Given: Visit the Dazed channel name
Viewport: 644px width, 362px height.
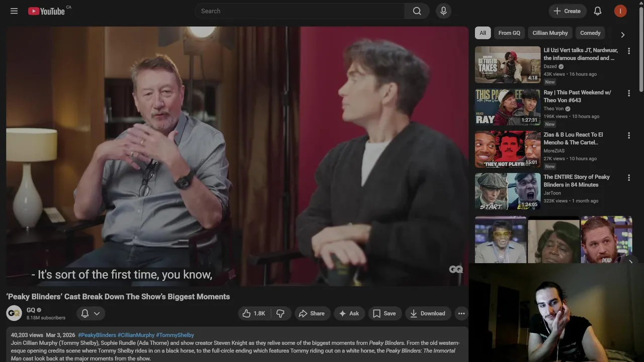Looking at the screenshot, I should click(x=550, y=66).
